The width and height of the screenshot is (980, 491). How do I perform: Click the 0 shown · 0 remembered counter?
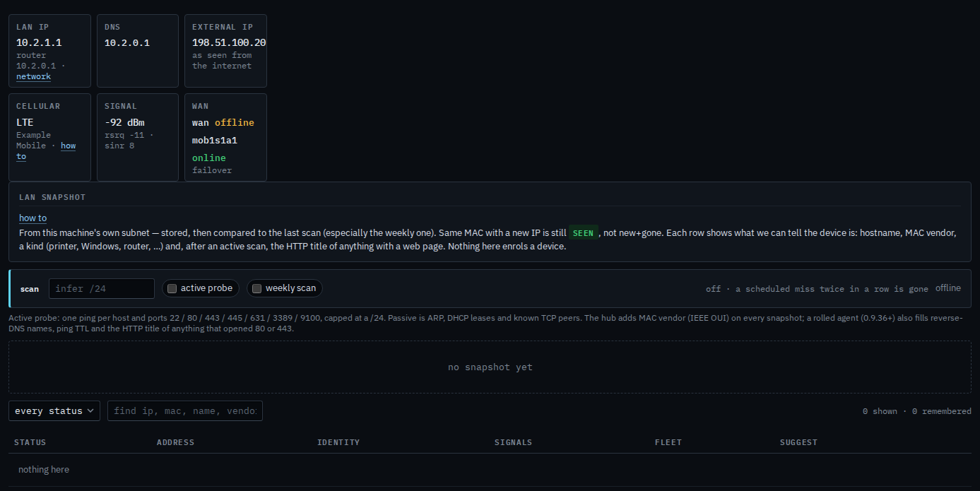click(x=917, y=411)
